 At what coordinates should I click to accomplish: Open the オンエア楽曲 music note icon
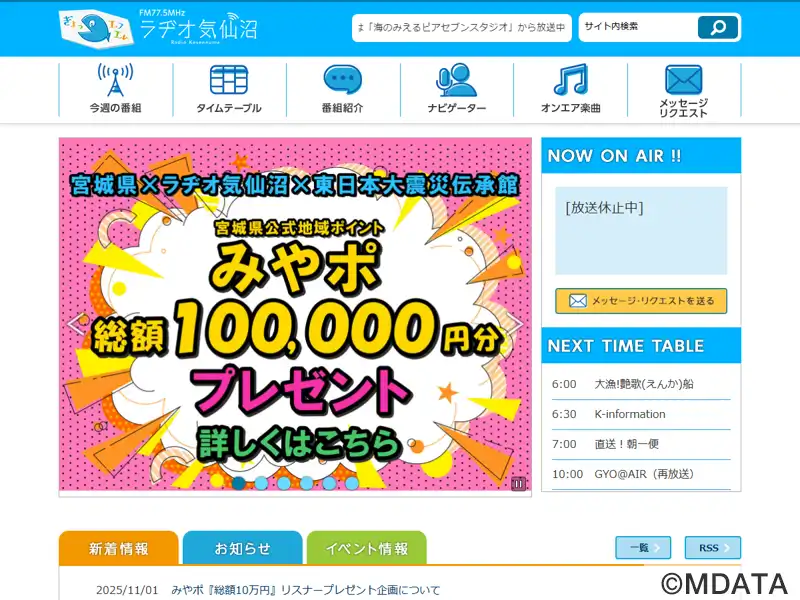coord(571,80)
